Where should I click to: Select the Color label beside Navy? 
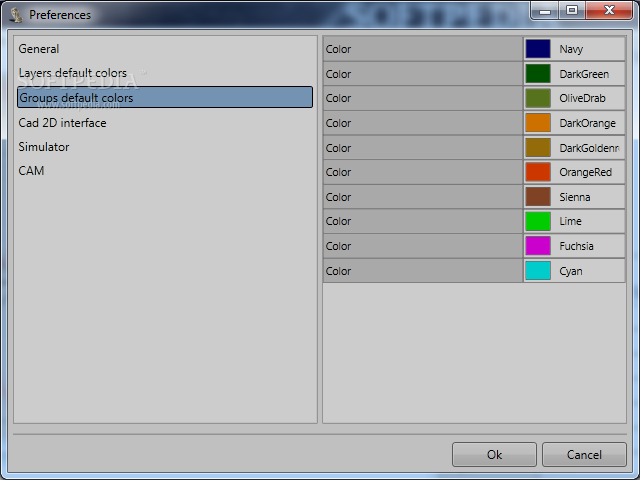338,49
